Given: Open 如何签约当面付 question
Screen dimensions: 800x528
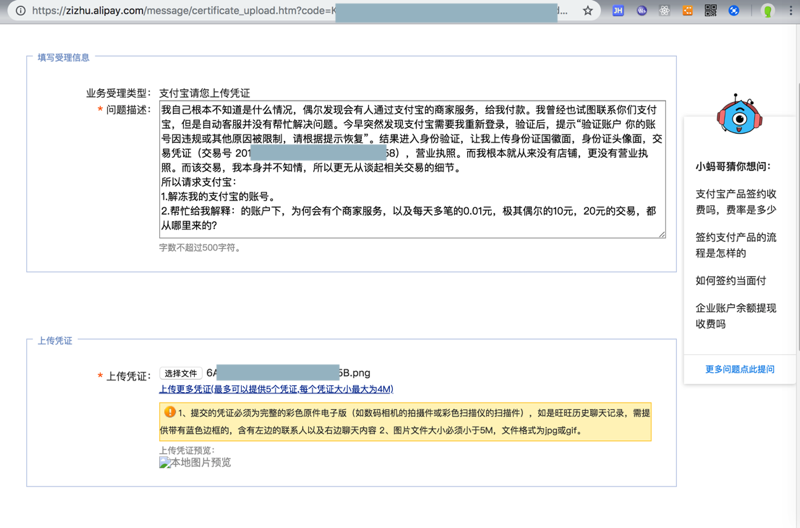Looking at the screenshot, I should tap(731, 281).
